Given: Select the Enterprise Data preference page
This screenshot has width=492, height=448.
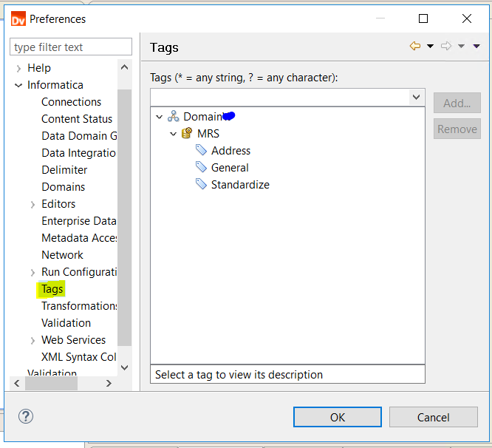Looking at the screenshot, I should [79, 221].
